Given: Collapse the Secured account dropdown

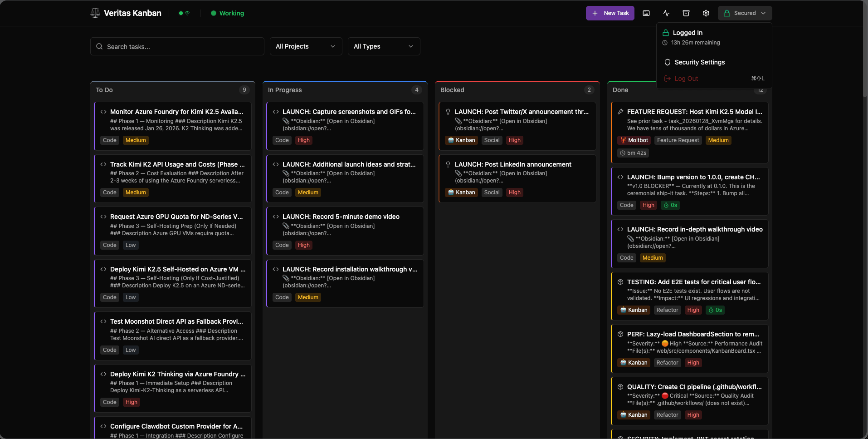Looking at the screenshot, I should pyautogui.click(x=745, y=13).
